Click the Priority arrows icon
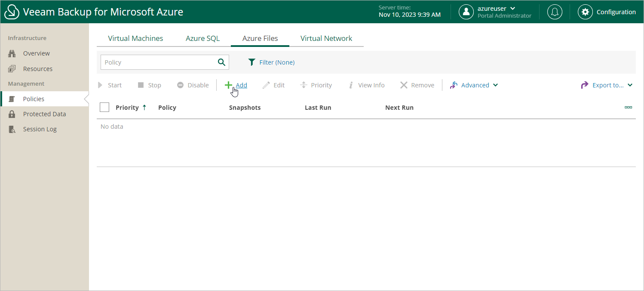 click(x=304, y=85)
